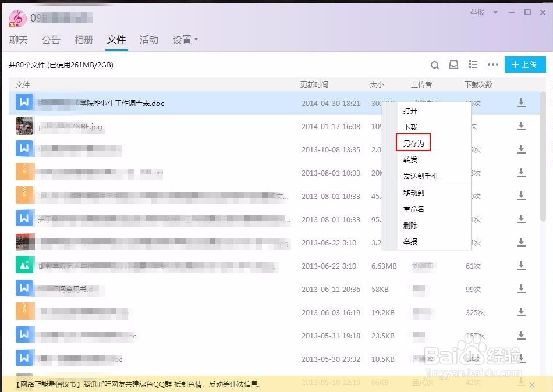Download the first .doc file via its download arrow
This screenshot has width=553, height=392.
520,102
